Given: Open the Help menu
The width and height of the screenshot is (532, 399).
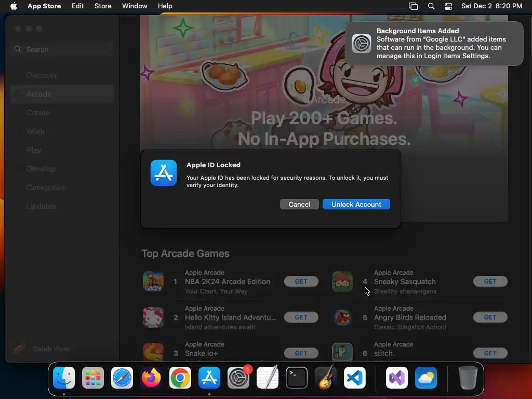Looking at the screenshot, I should pyautogui.click(x=165, y=6).
